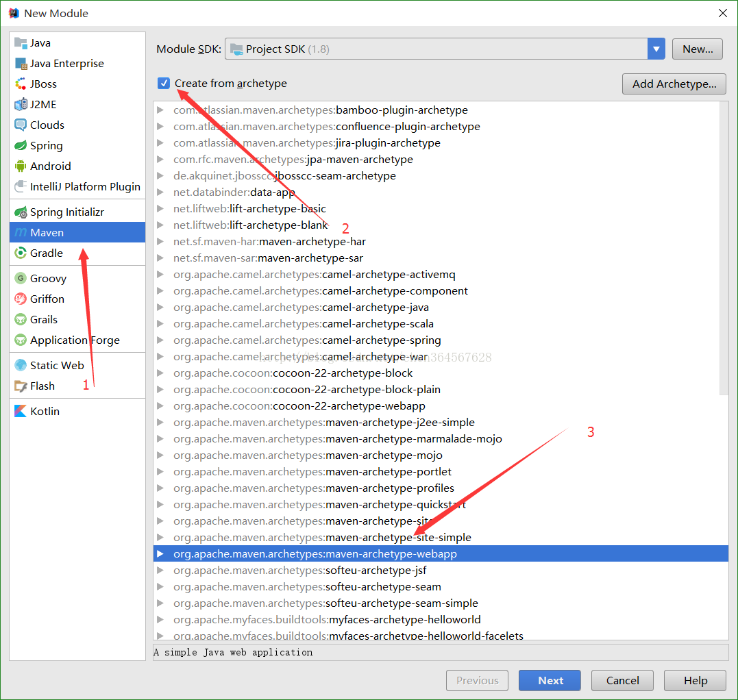Click Add Archetype... button
This screenshot has width=738, height=700.
coord(674,84)
